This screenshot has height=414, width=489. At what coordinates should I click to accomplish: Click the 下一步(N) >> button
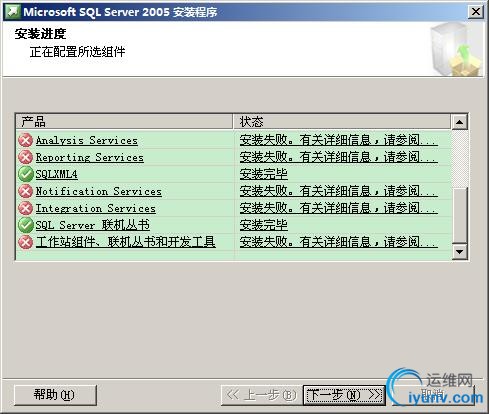coord(344,395)
